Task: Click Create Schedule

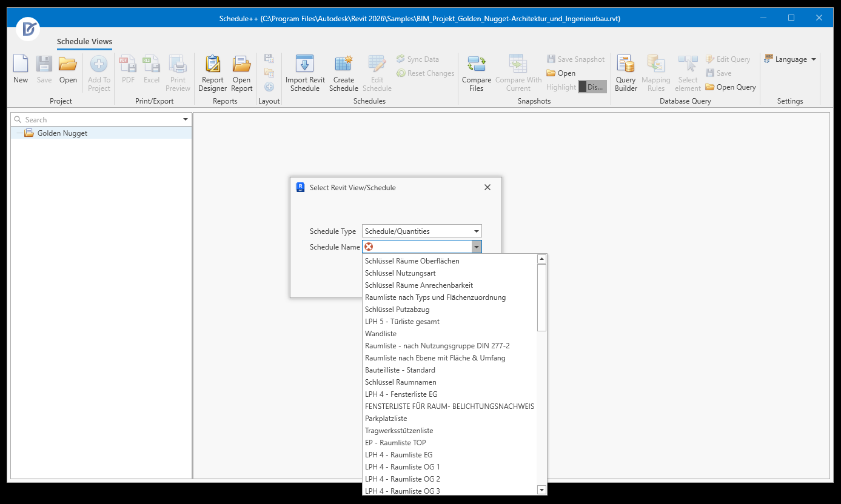Action: click(x=344, y=73)
